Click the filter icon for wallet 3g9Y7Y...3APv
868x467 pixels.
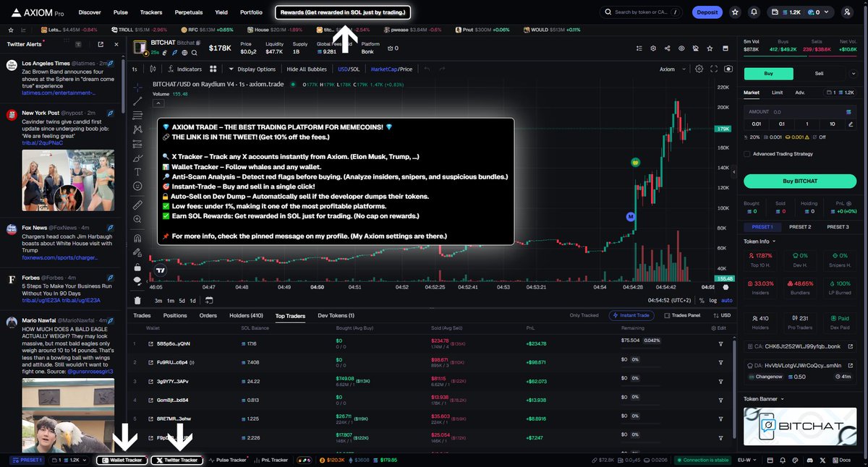[x=720, y=381]
